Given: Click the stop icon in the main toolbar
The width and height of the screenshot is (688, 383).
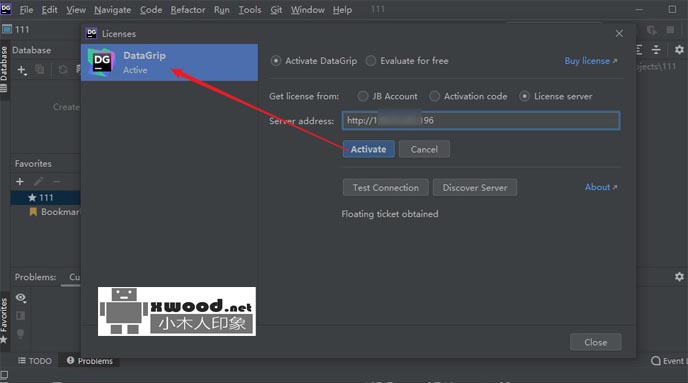Looking at the screenshot, I should (x=670, y=29).
